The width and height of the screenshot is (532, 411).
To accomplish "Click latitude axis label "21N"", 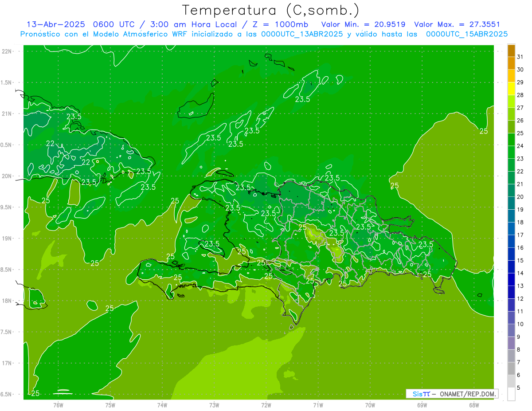I will point(8,114).
